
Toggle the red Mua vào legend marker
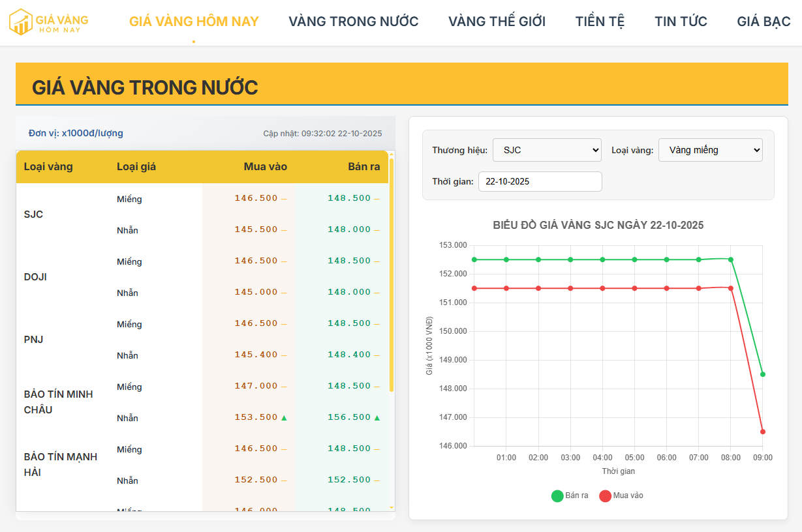tap(605, 495)
